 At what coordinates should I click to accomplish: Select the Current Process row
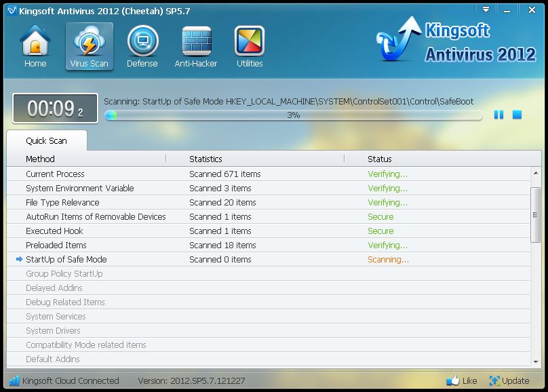(269, 174)
